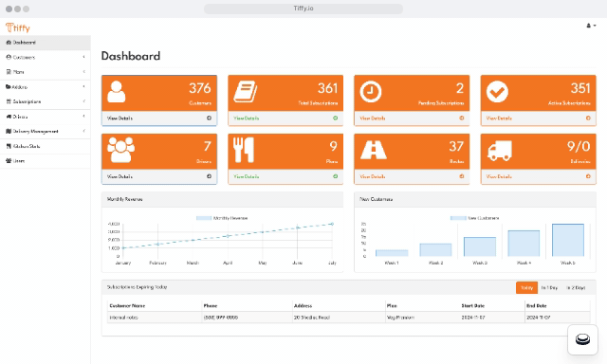Click the fork and knife Plans icon
The height and width of the screenshot is (364, 607).
click(x=244, y=150)
